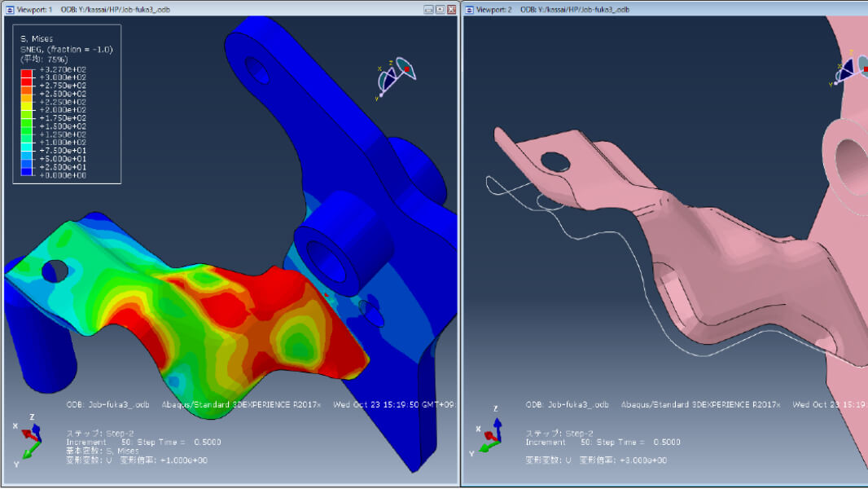
Task: Pick the hole in the pink deformed bracket
Action: [x=555, y=162]
